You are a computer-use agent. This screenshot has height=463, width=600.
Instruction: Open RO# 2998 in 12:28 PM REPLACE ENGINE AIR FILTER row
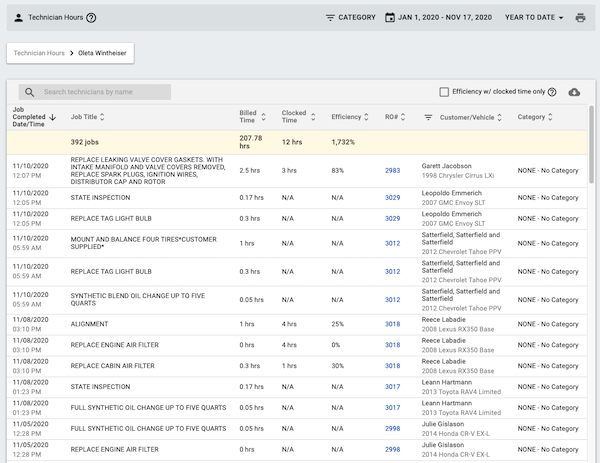(x=392, y=450)
